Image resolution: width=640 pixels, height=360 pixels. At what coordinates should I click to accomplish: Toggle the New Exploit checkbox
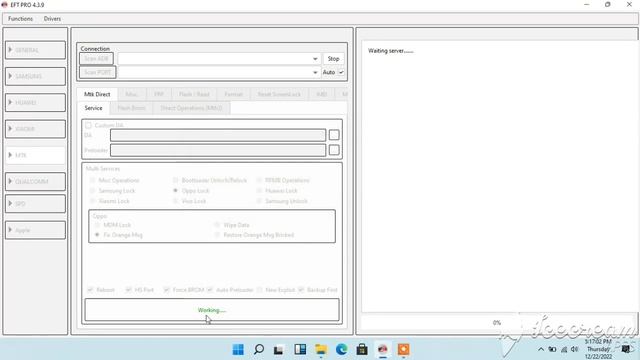[260, 290]
